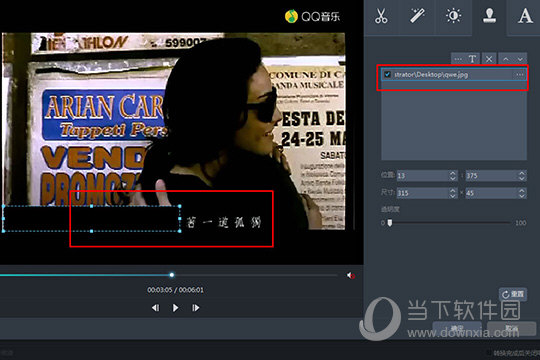
Task: Add image watermark via toolbar ellipsis button
Action: pos(458,59)
